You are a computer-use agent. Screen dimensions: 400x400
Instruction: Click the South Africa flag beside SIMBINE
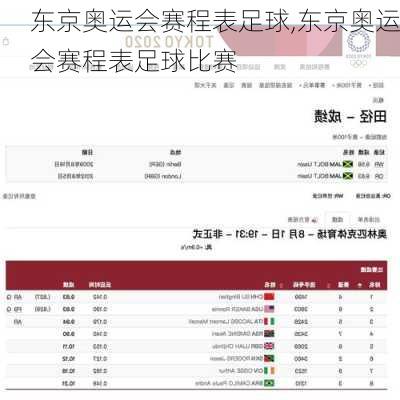pyautogui.click(x=269, y=334)
